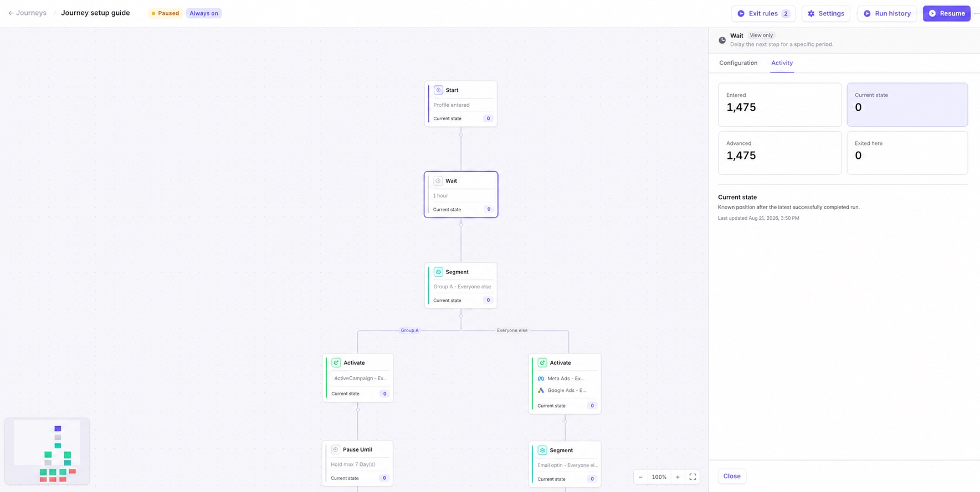Click the '1 hour' text on the Wait node
This screenshot has height=492, width=980.
click(440, 196)
